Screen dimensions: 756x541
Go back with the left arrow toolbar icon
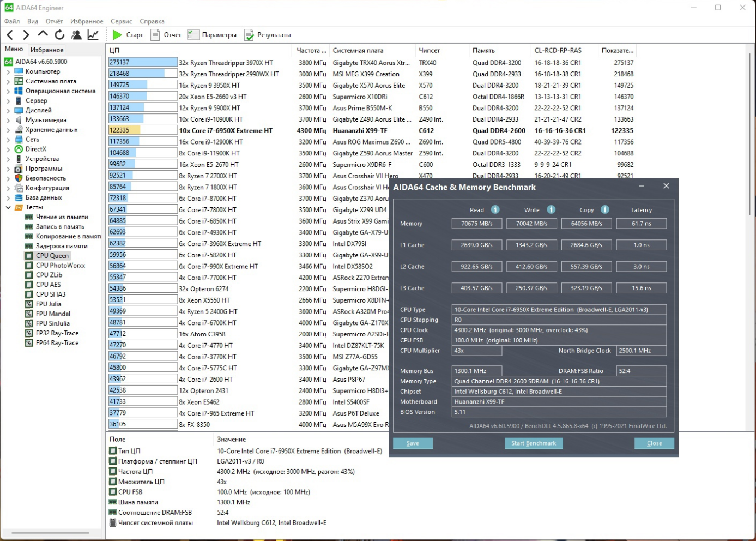coord(10,35)
